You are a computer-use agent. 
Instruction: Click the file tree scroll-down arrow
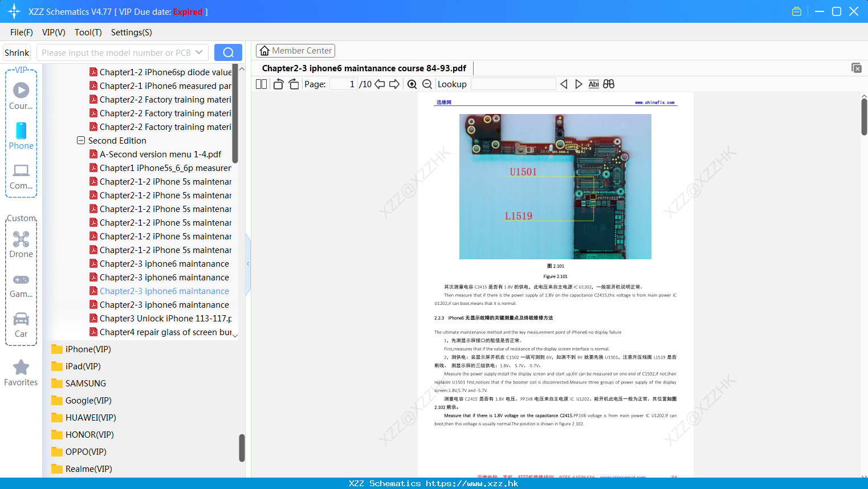pos(235,335)
